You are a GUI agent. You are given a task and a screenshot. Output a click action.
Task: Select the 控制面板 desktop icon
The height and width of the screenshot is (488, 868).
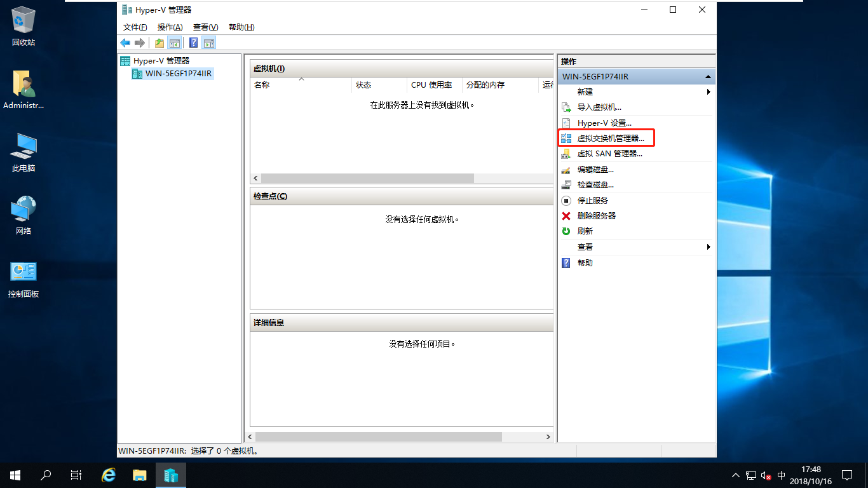24,280
